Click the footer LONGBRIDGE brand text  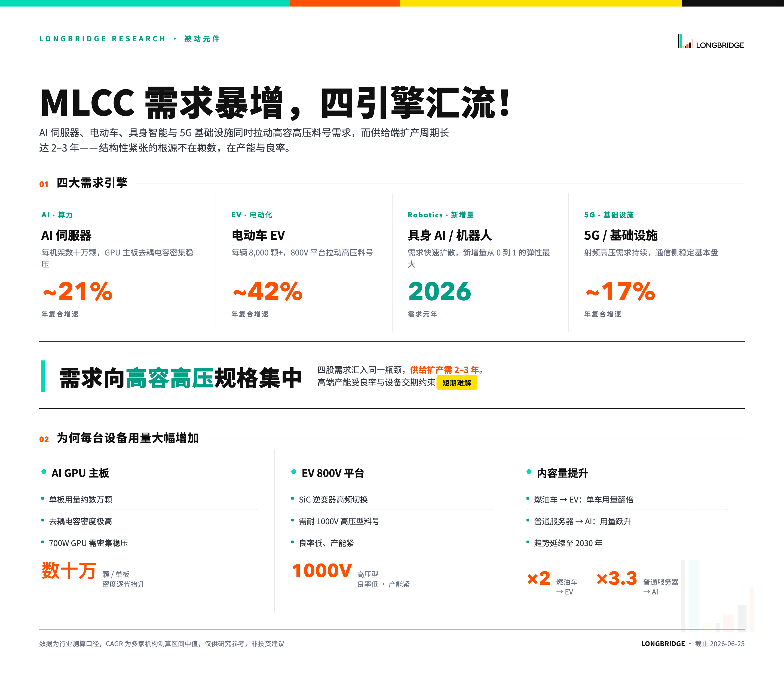[x=663, y=643]
